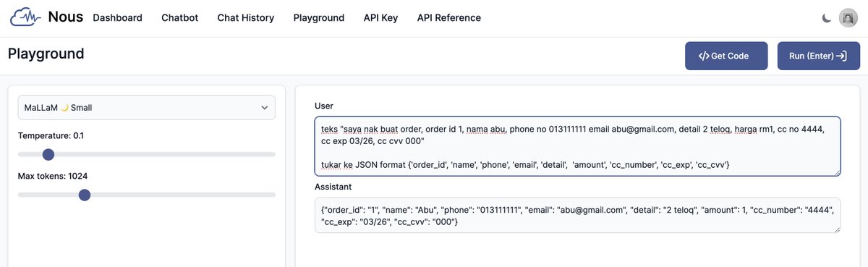Click the 'Max tokens: 1024' label
868x267 pixels.
click(53, 176)
